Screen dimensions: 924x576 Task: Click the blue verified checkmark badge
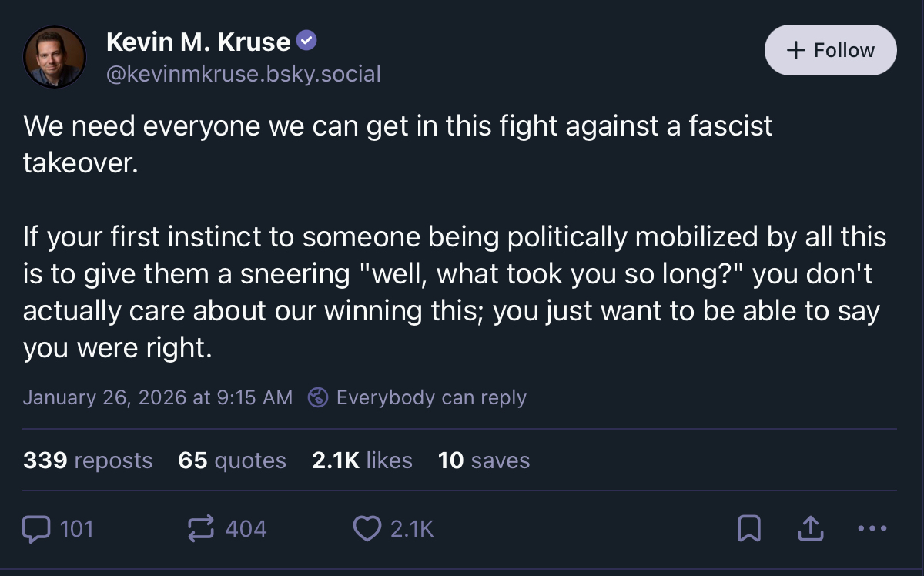click(x=306, y=42)
